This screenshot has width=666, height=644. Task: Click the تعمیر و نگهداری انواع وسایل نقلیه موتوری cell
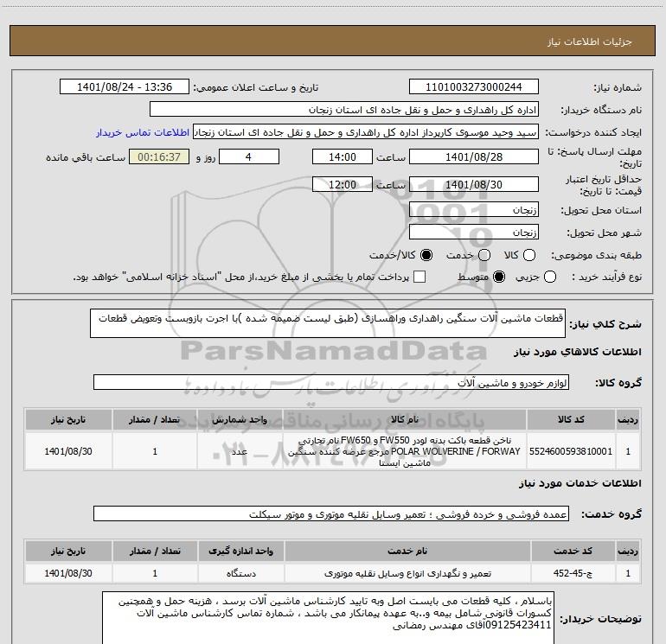[407, 573]
